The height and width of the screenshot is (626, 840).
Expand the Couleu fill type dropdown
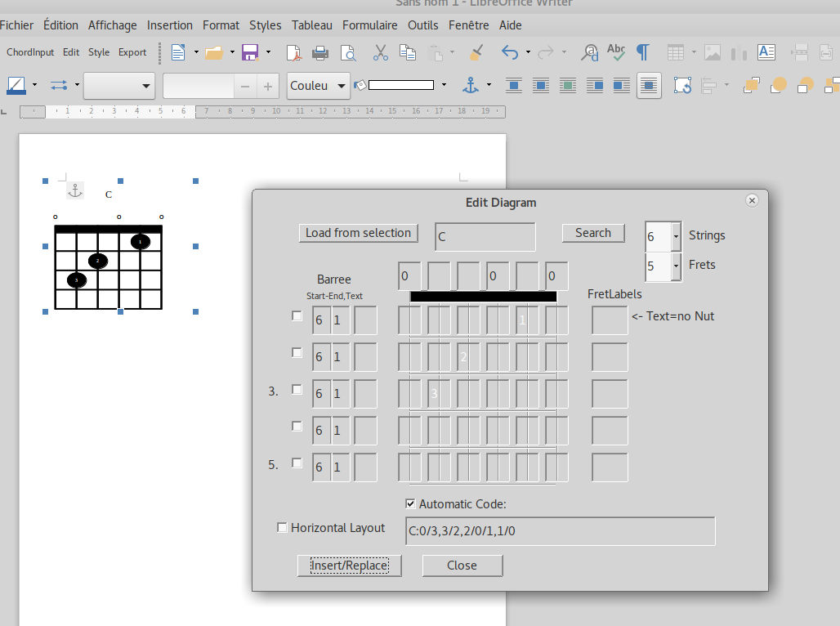(340, 86)
